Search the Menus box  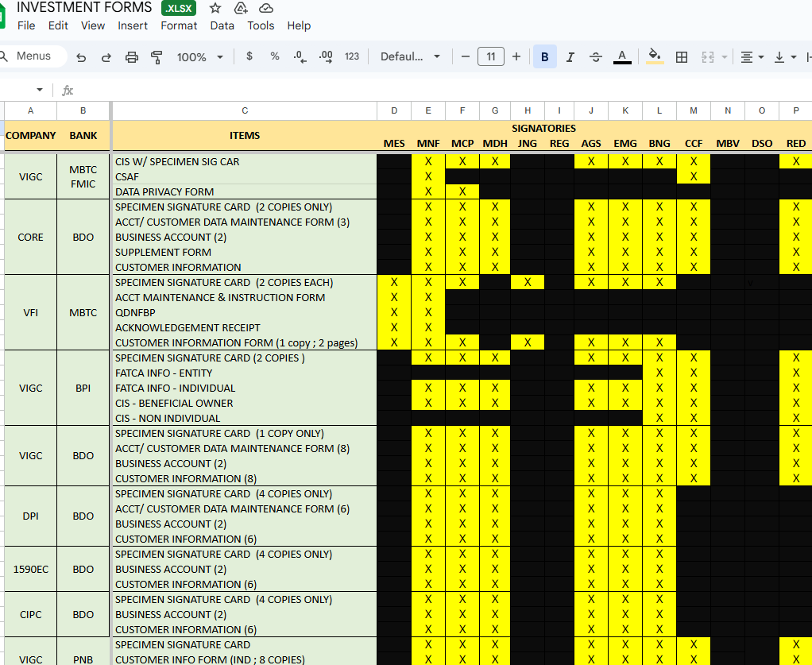click(33, 56)
